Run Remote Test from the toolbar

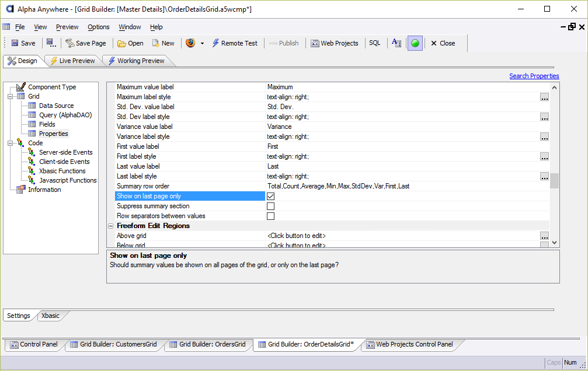[235, 43]
